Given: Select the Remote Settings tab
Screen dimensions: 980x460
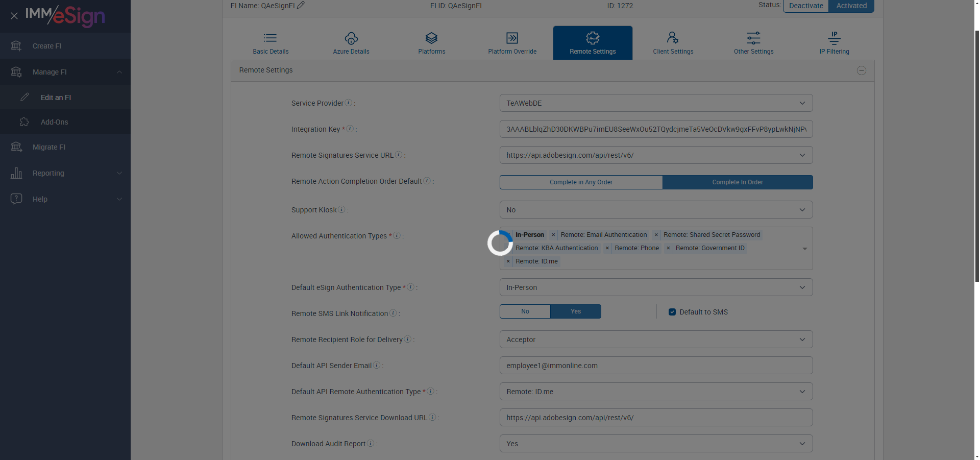Looking at the screenshot, I should (x=593, y=43).
